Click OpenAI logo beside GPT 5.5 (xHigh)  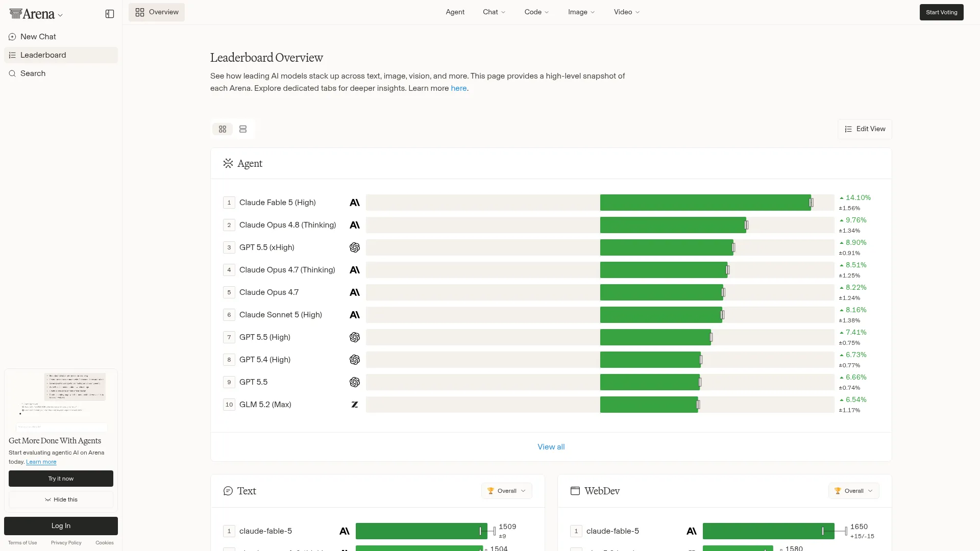[x=355, y=247]
